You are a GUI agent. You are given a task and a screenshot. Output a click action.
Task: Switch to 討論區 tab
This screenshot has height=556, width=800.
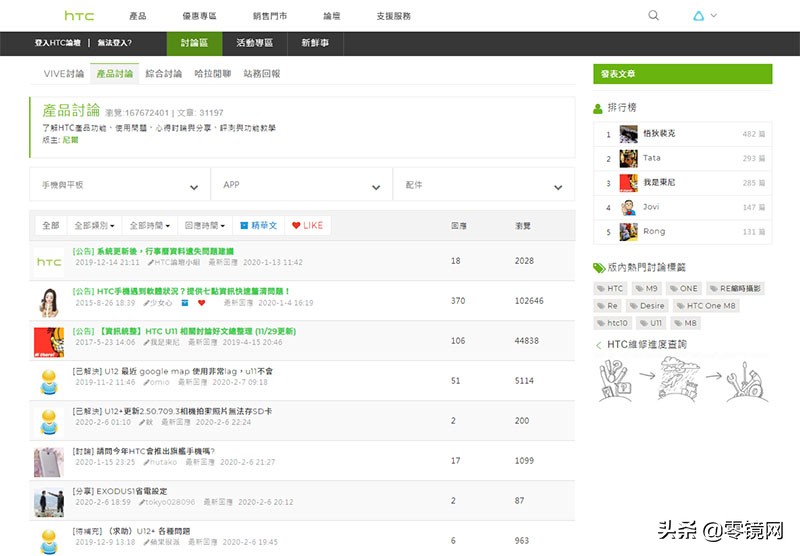194,43
